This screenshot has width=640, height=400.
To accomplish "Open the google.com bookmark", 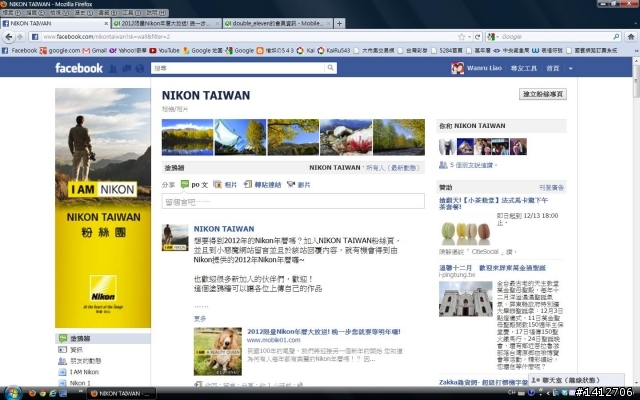I will tap(60, 51).
